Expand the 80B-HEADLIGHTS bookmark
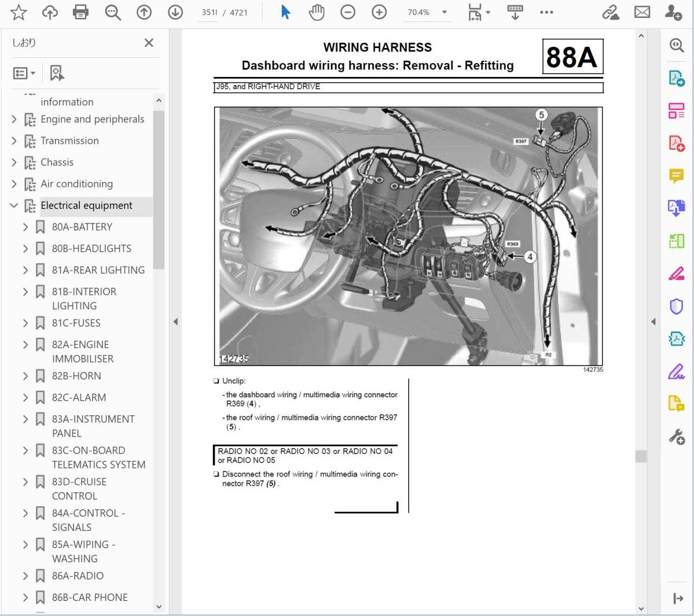Image resolution: width=694 pixels, height=616 pixels. (x=25, y=249)
